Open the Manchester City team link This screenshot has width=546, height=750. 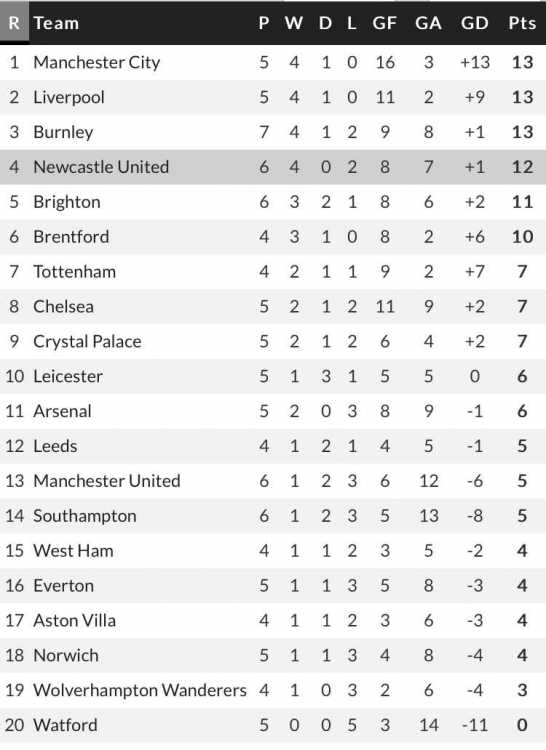click(97, 63)
